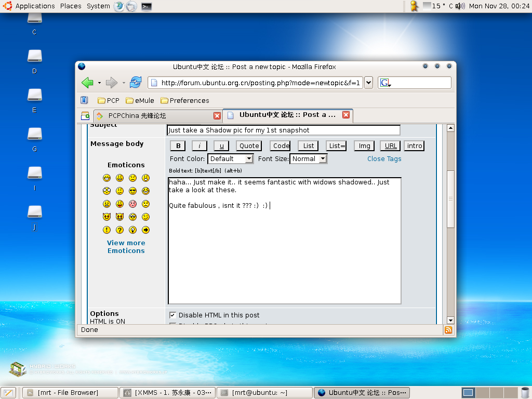Click the RSS feed icon in status bar
The image size is (532, 399).
[448, 330]
